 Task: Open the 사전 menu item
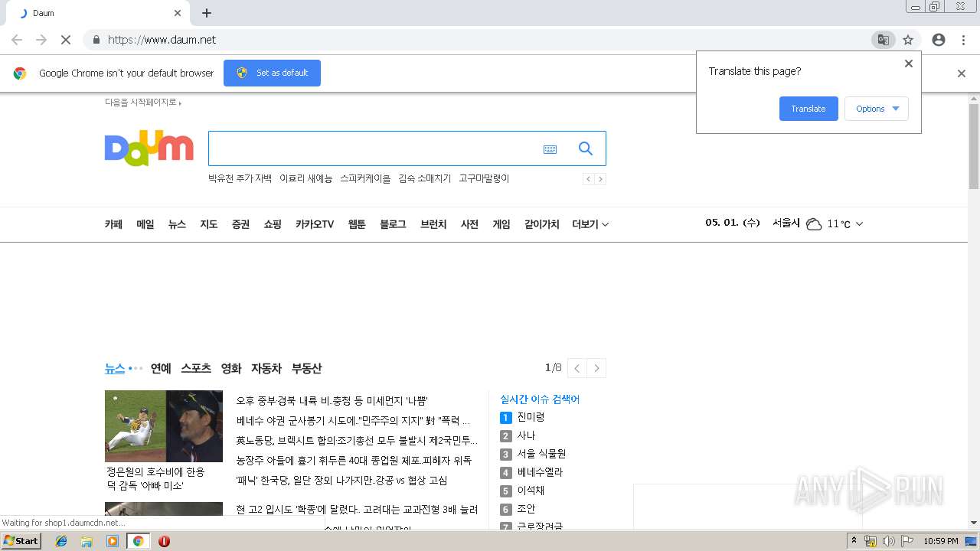(x=469, y=224)
